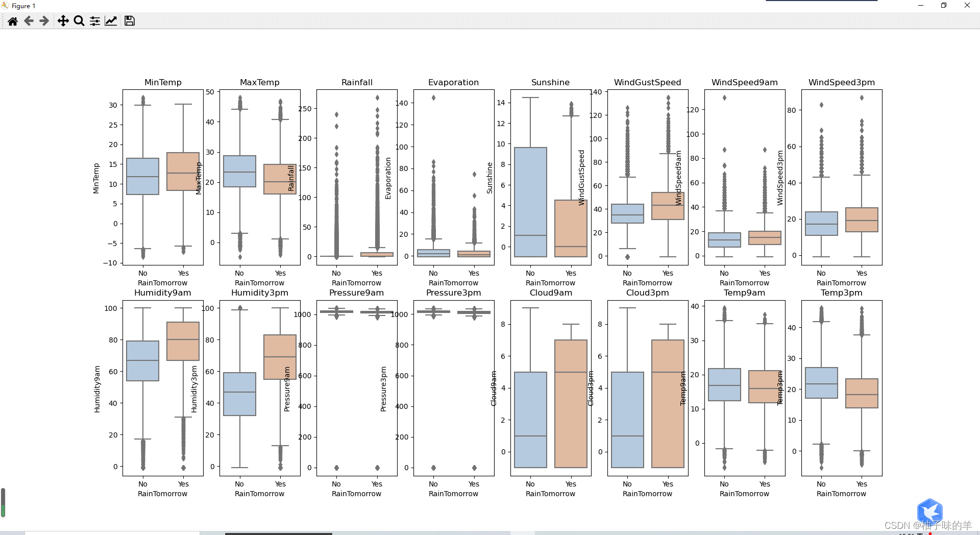This screenshot has height=535, width=980.
Task: Click the orange Yes box in MinTemp plot
Action: (x=183, y=172)
